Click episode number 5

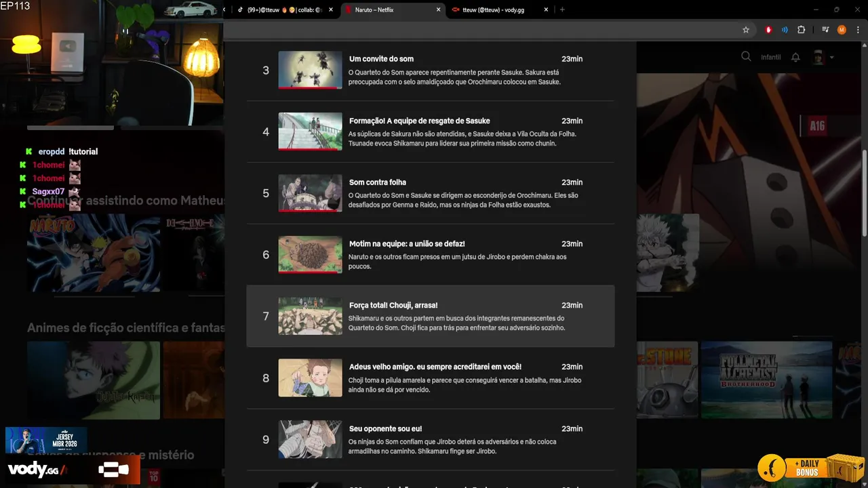(x=266, y=193)
